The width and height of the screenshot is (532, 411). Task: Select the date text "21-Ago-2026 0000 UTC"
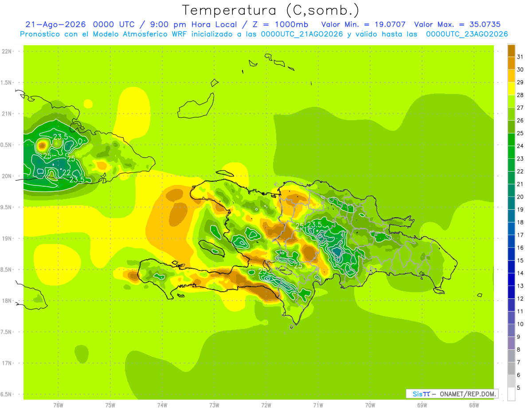click(x=81, y=24)
